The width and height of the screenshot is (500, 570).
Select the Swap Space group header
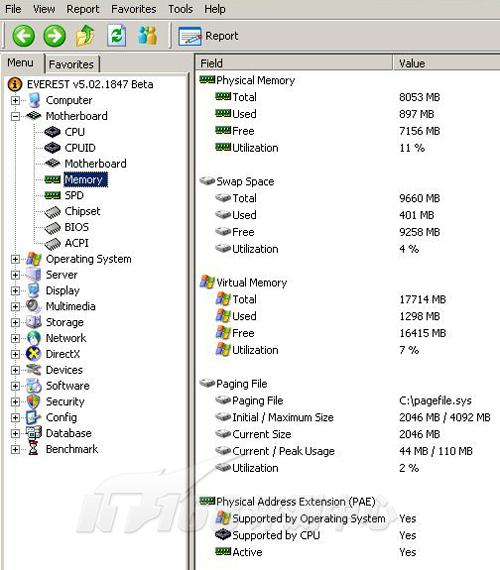(245, 181)
